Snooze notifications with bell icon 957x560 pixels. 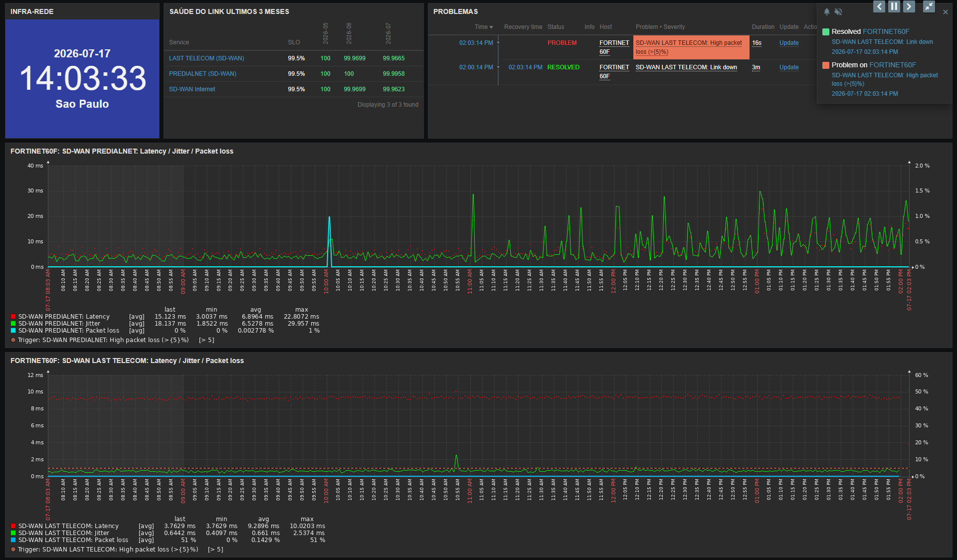(x=827, y=11)
